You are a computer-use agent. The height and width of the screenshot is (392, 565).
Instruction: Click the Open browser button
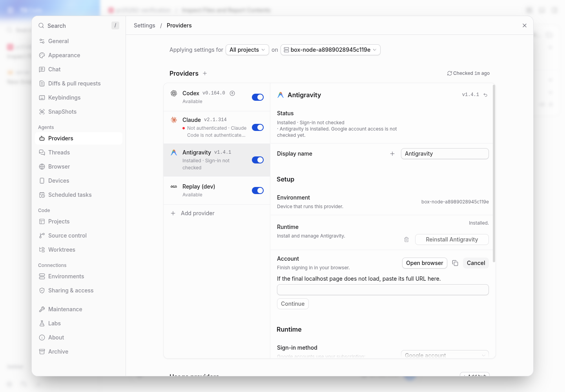point(425,263)
